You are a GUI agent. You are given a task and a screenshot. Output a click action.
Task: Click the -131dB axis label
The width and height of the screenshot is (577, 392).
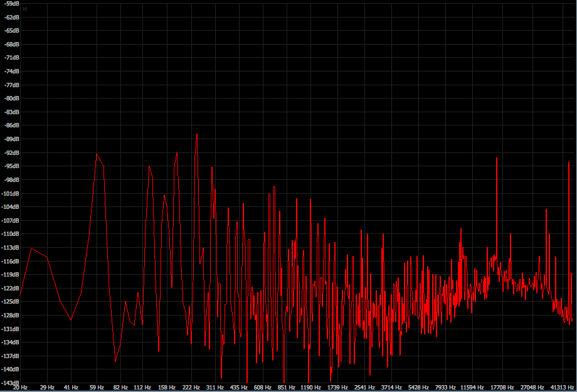10,329
